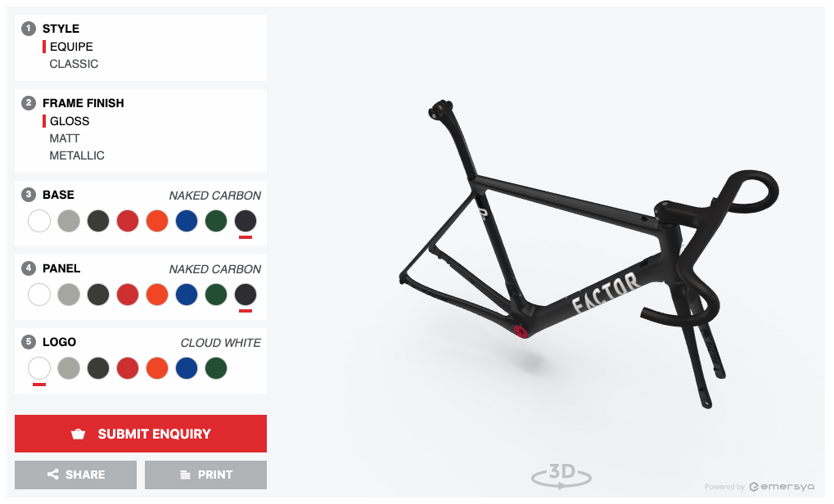834x504 pixels.
Task: Pick the red Base color swatch
Action: pos(128,221)
